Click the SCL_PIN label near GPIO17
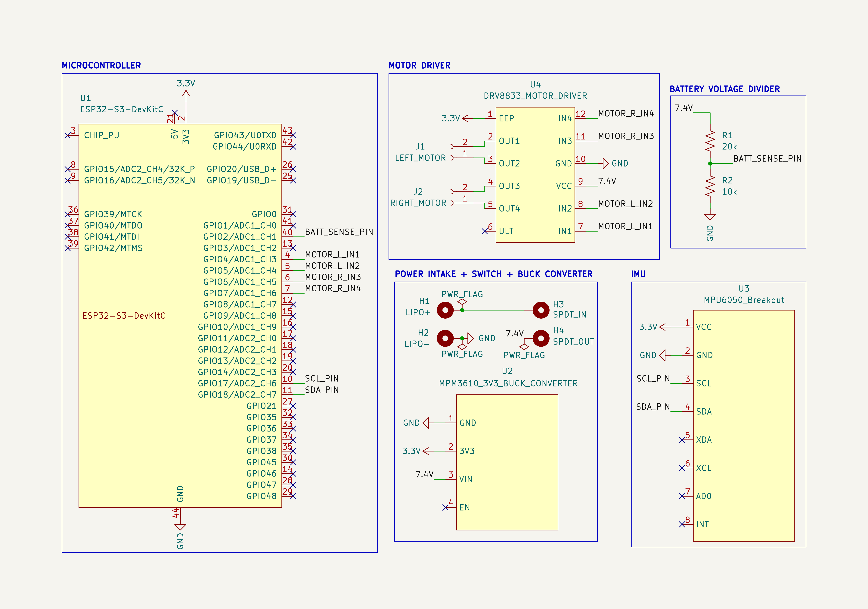This screenshot has width=868, height=609. coord(322,379)
